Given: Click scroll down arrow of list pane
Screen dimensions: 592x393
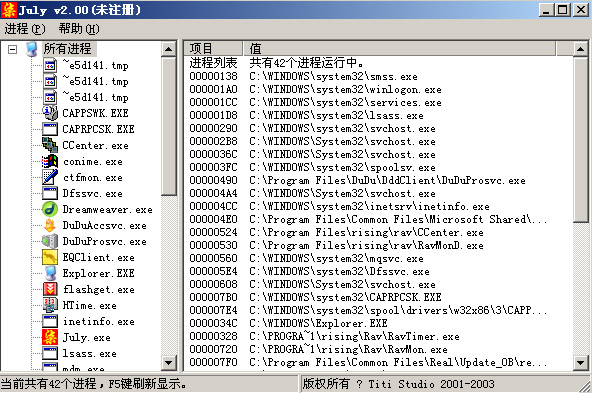Looking at the screenshot, I should [580, 363].
